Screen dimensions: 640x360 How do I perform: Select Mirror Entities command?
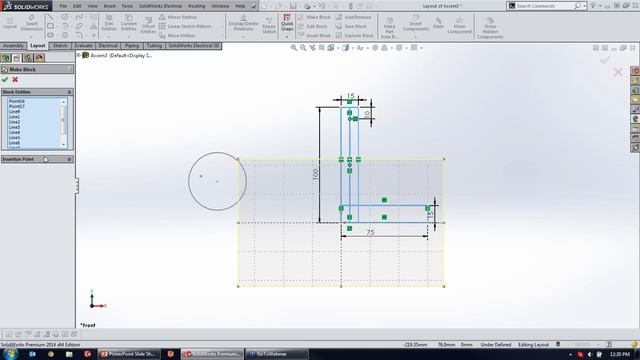tap(178, 17)
